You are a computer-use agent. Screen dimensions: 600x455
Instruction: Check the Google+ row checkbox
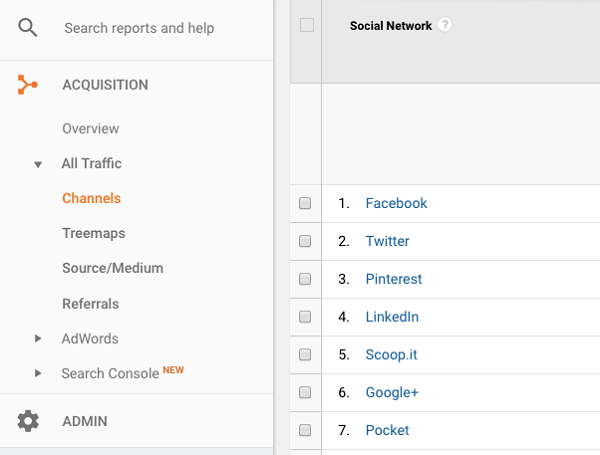(x=305, y=392)
